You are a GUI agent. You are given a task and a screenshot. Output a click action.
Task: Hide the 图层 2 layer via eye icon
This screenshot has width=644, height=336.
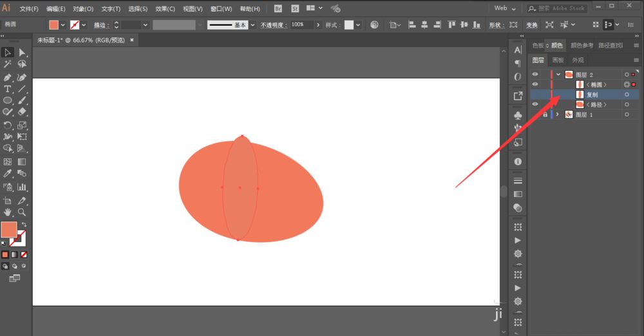[x=535, y=75]
